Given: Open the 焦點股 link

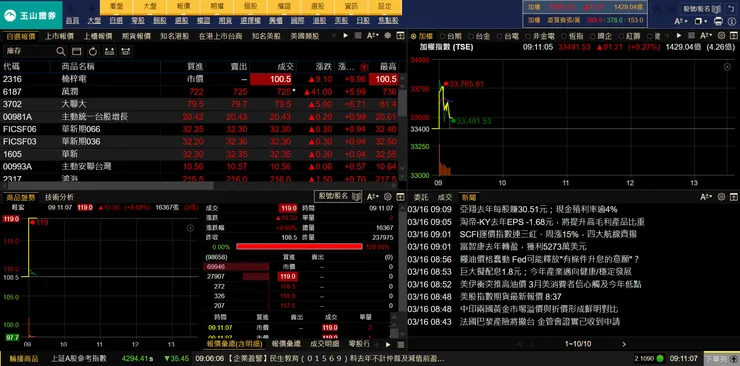Looking at the screenshot, I should tap(388, 21).
